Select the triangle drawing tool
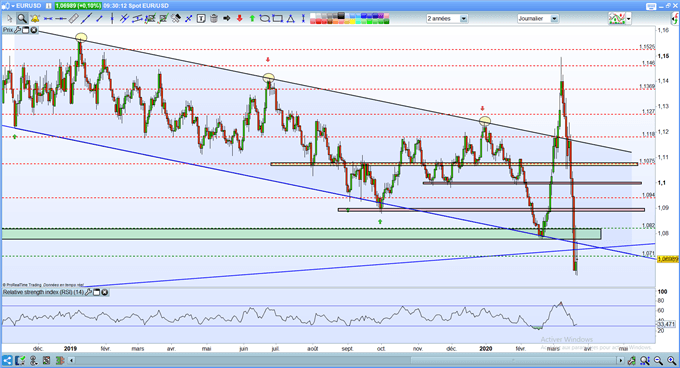Screen dimensions: 680x368 pos(291,18)
